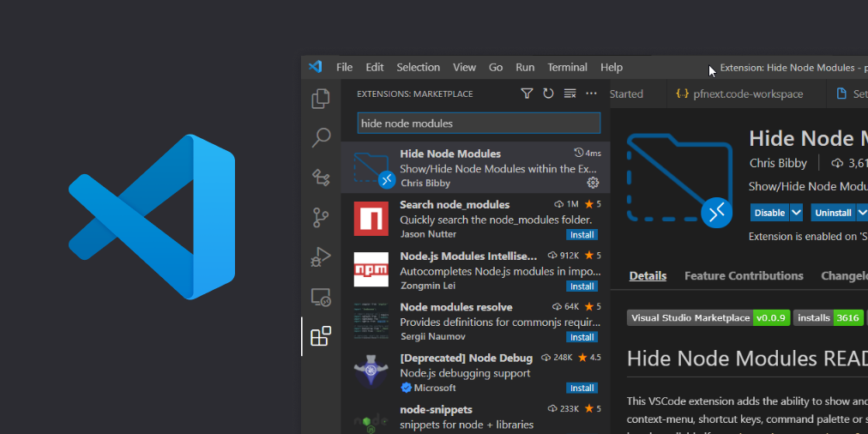Click the Microsoft verified publisher label
Screen dimensions: 868x434
click(x=429, y=388)
